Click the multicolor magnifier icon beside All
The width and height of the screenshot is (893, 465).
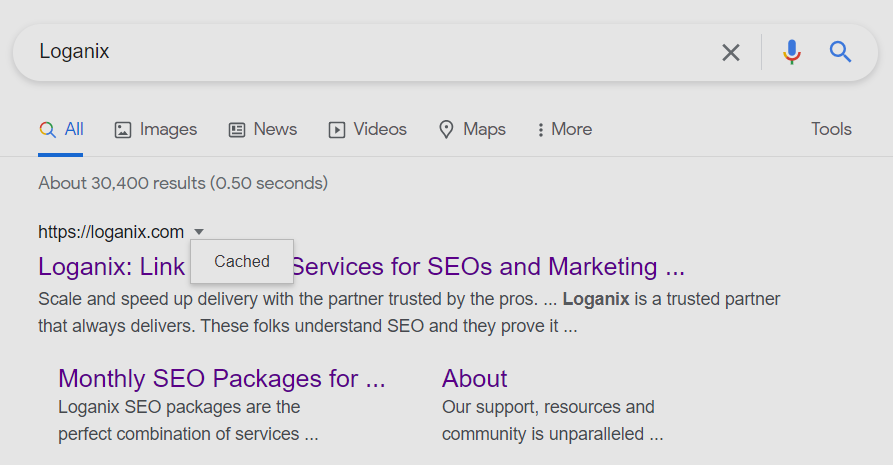pyautogui.click(x=47, y=130)
